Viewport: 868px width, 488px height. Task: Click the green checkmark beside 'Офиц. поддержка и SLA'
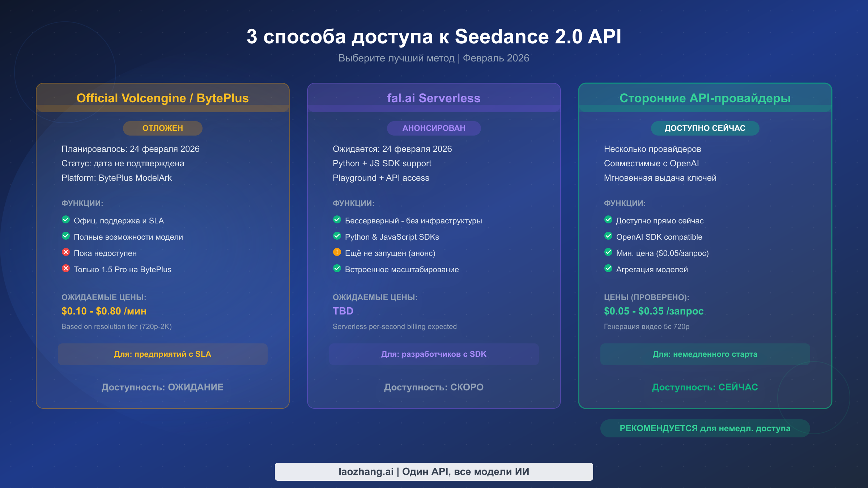pos(66,220)
